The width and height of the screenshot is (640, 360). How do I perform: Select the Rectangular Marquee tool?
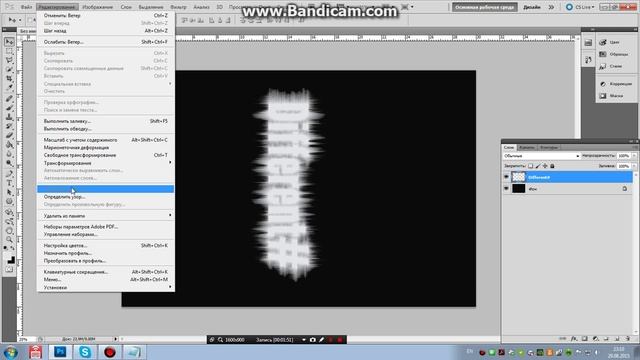pyautogui.click(x=9, y=51)
